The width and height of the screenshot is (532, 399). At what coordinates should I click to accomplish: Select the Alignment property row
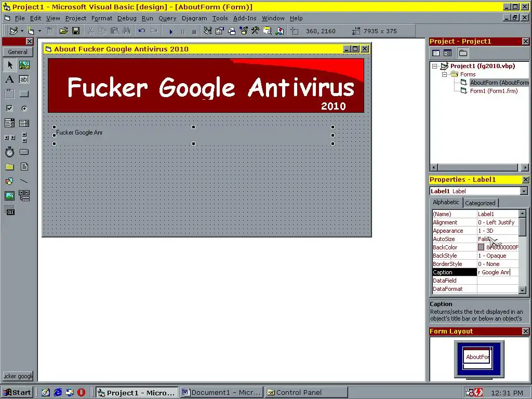[x=475, y=222]
